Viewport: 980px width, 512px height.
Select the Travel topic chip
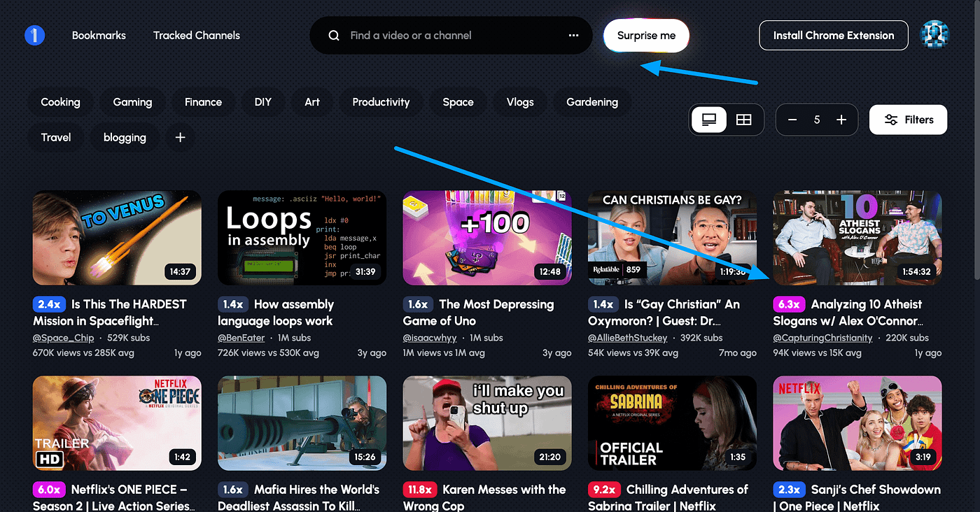(x=56, y=138)
